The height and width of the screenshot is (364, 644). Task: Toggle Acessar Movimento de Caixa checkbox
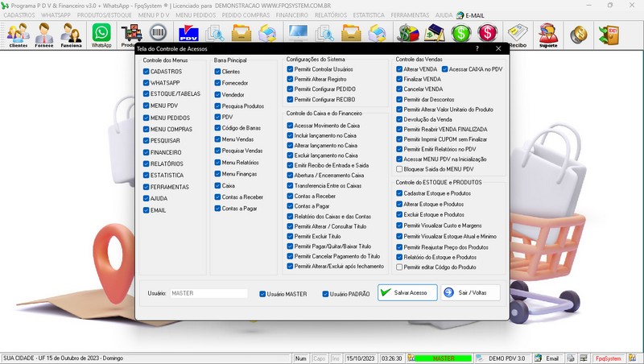click(290, 126)
